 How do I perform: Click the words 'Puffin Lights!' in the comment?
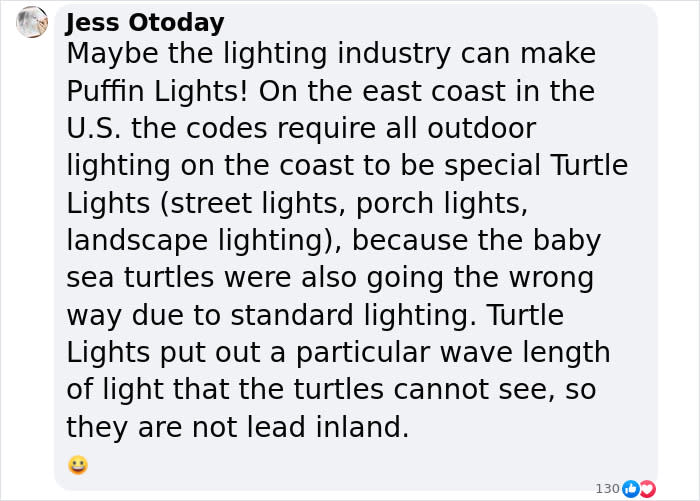click(157, 92)
